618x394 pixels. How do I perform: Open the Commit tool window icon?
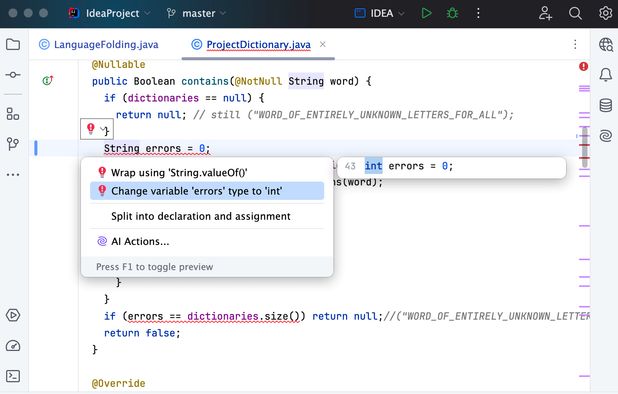(13, 74)
